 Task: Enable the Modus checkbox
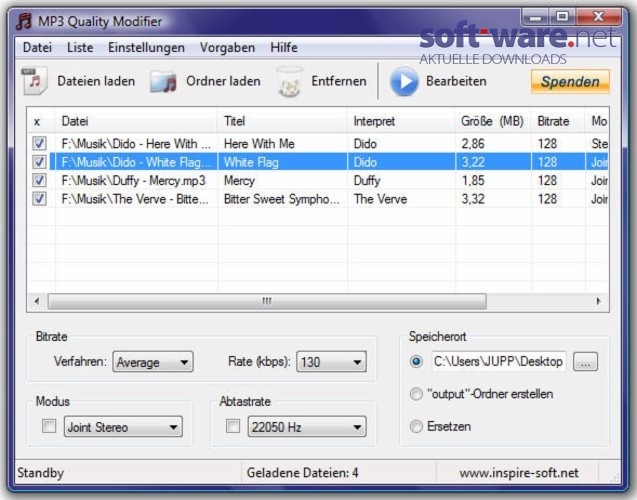pos(49,426)
